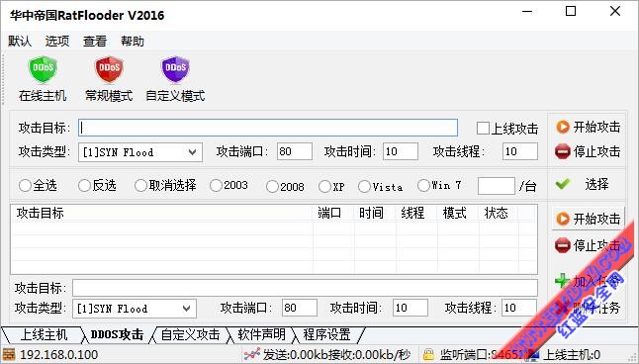Open the 选项 menu
The height and width of the screenshot is (364, 639).
(57, 41)
